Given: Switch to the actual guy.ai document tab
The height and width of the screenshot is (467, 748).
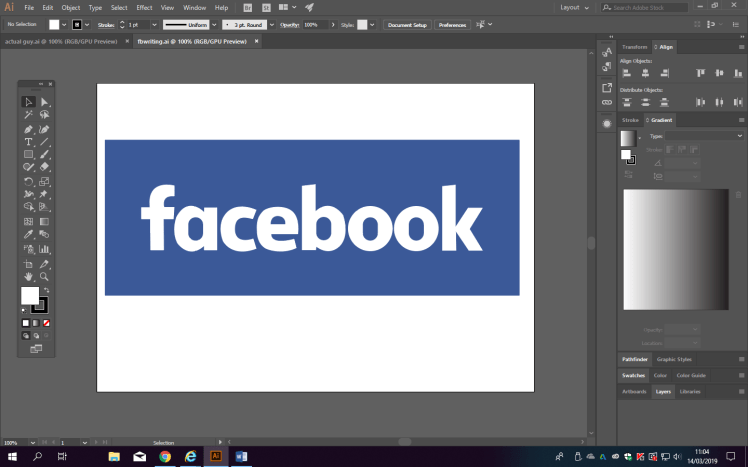Looking at the screenshot, I should point(61,42).
